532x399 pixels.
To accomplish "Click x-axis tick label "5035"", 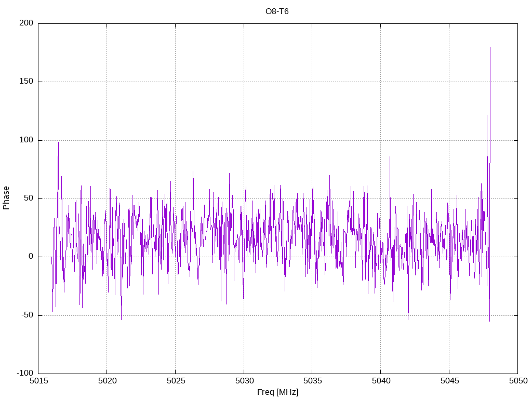I will coord(312,381).
